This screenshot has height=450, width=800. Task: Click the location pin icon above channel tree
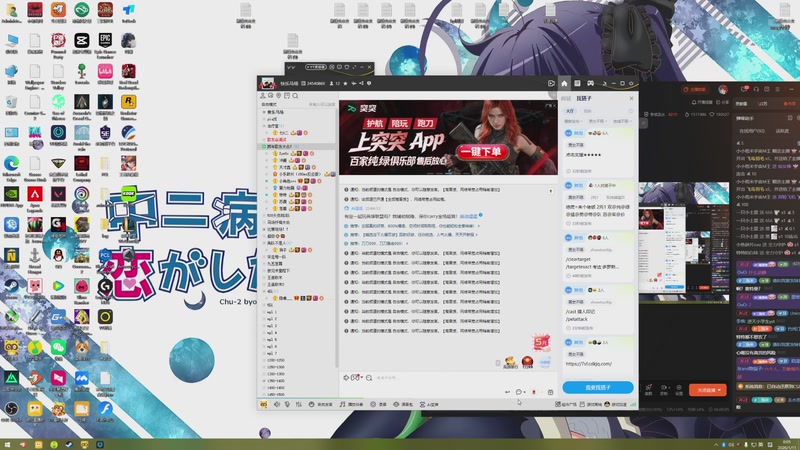[279, 96]
